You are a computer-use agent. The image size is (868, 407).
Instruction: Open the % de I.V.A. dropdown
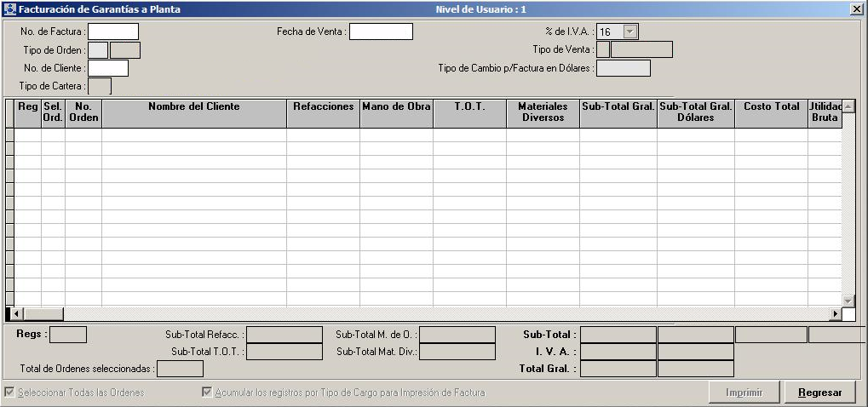tap(629, 32)
